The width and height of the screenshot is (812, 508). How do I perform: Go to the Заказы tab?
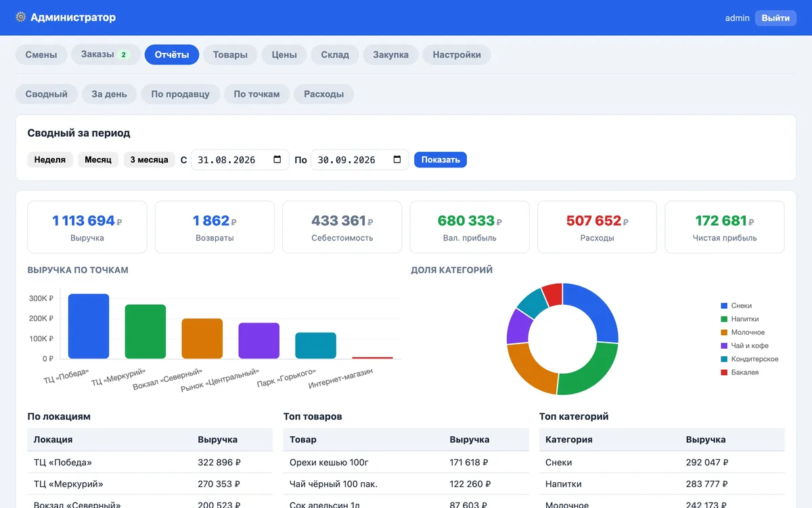[106, 55]
